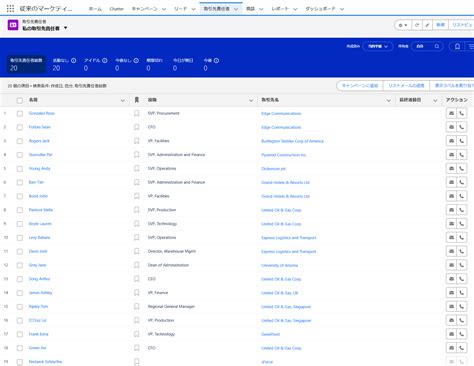Send email to Grey Jane
Screen dimensions: 474x366
[x=451, y=265]
